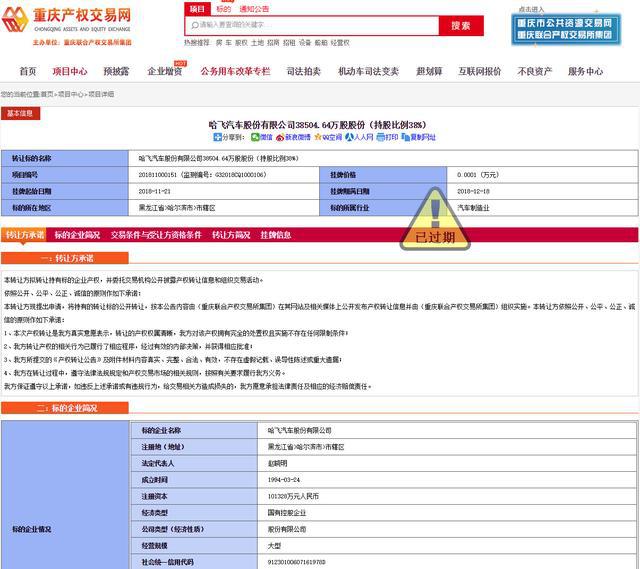The height and width of the screenshot is (569, 640).
Task: Click hot search term 车
Action: pos(229,42)
